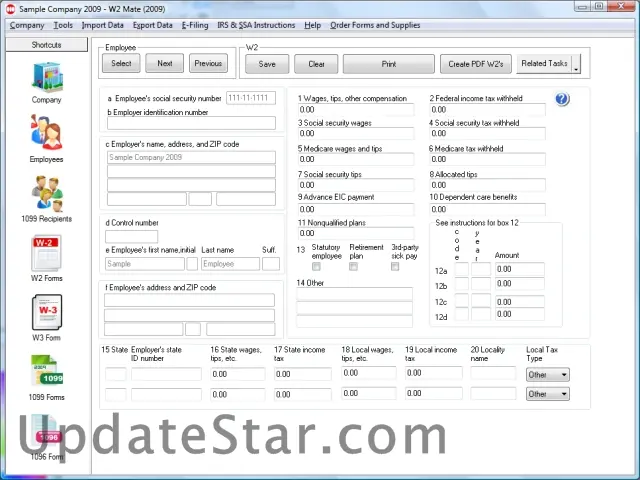Toggle the 3rd-party sick pay checkbox
Screen dimensions: 640x480
tap(395, 267)
